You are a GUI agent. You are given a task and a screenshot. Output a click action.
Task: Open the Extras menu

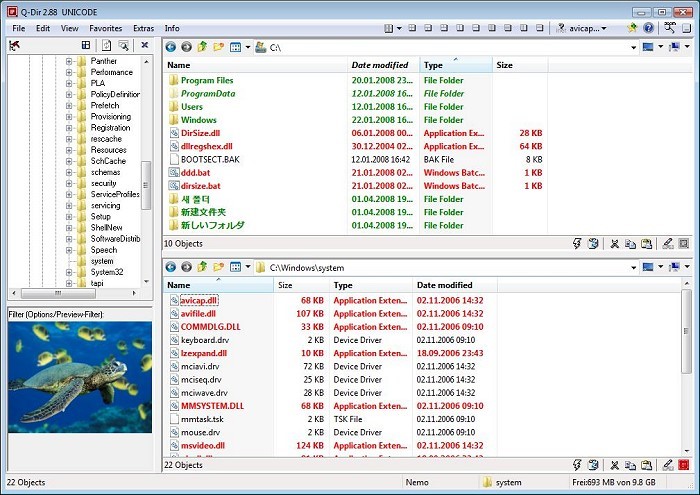tap(143, 29)
